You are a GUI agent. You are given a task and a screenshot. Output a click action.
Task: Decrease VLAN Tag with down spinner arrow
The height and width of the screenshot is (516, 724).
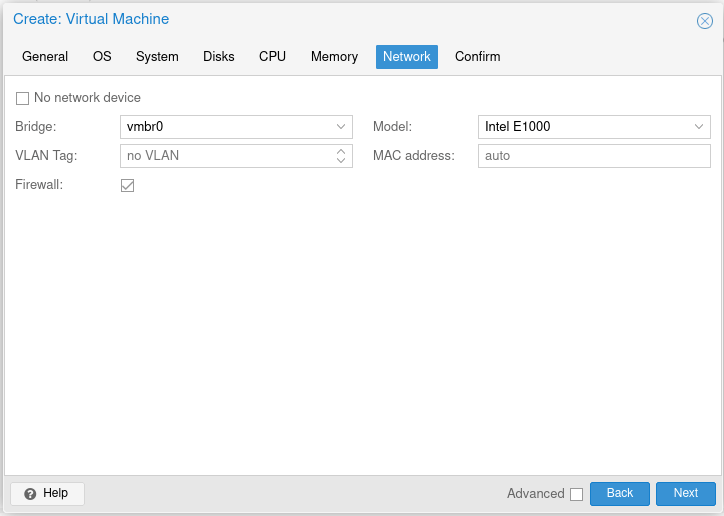coord(341,160)
